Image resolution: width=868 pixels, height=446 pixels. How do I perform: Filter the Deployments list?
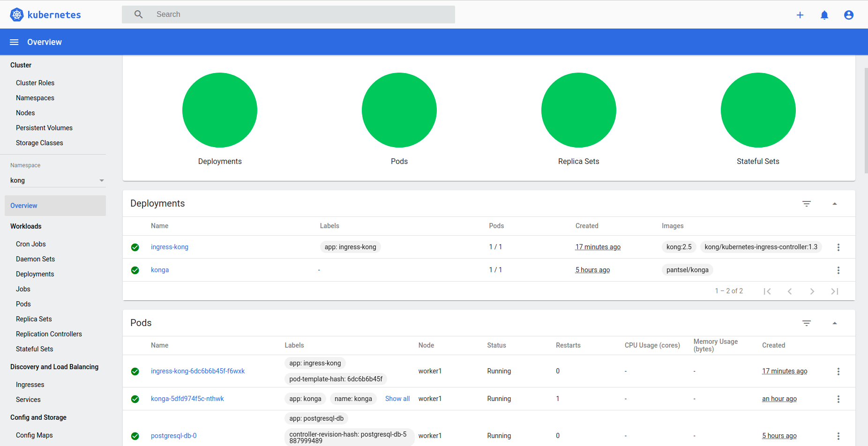(x=807, y=204)
